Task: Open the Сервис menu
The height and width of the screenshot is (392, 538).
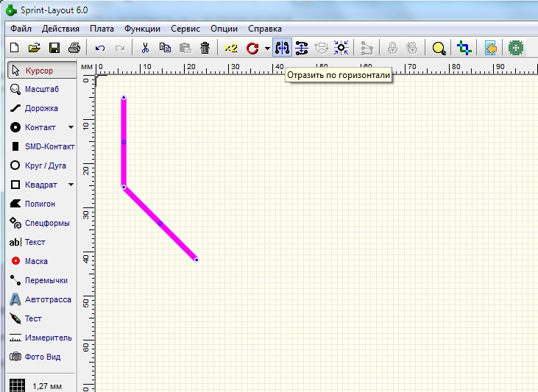Action: point(185,29)
